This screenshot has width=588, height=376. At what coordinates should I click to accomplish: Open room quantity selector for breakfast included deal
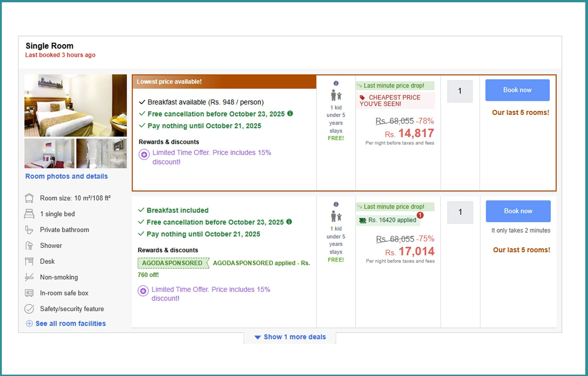pyautogui.click(x=460, y=212)
